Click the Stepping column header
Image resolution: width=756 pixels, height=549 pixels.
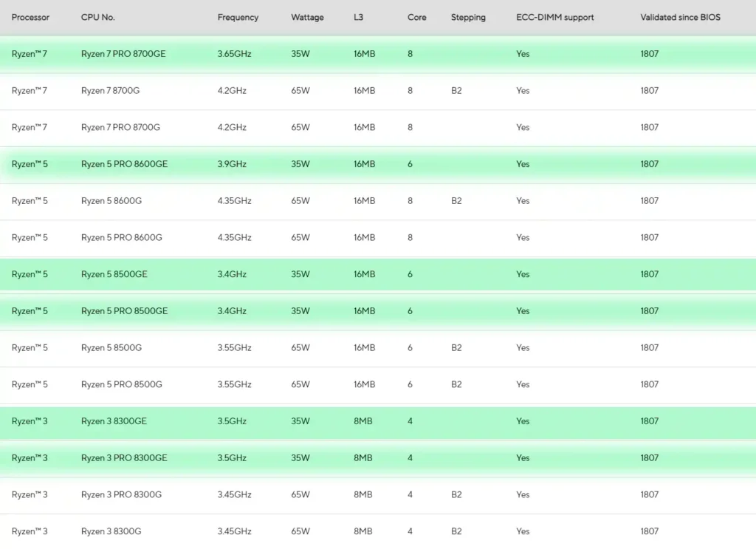(x=468, y=18)
